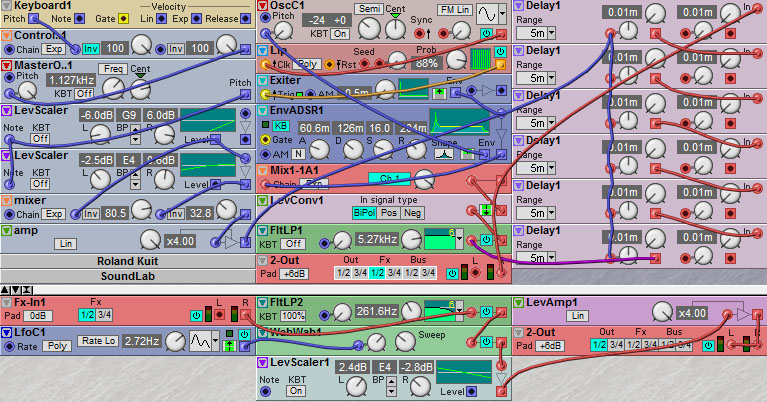Click the Cent knob in OscC1
The width and height of the screenshot is (767, 402).
click(x=394, y=30)
